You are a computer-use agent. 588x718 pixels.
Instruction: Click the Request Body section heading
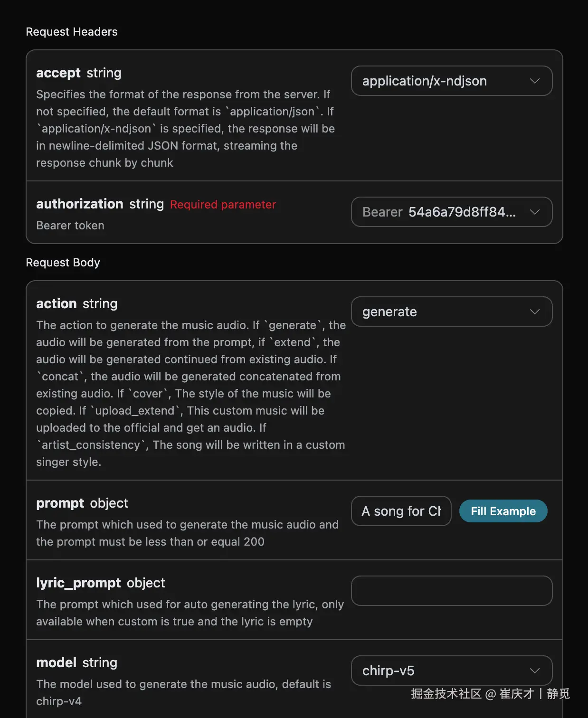(63, 263)
